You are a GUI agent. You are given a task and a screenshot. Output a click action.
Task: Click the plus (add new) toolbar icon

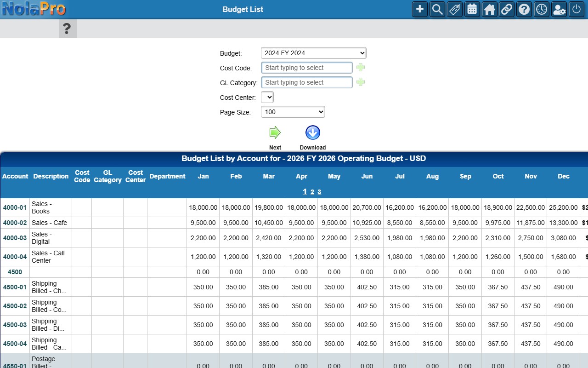pyautogui.click(x=419, y=9)
